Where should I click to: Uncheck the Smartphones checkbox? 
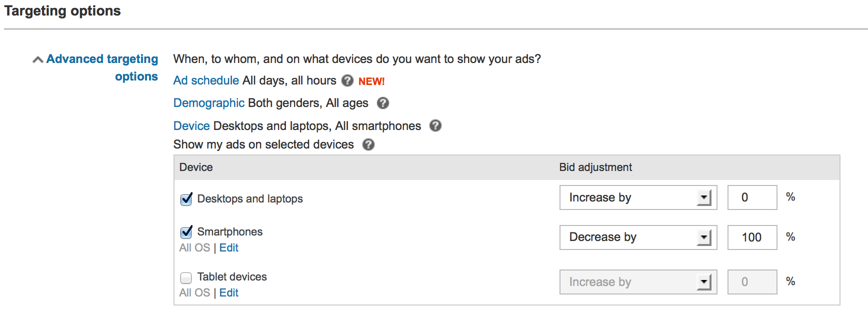tap(186, 232)
